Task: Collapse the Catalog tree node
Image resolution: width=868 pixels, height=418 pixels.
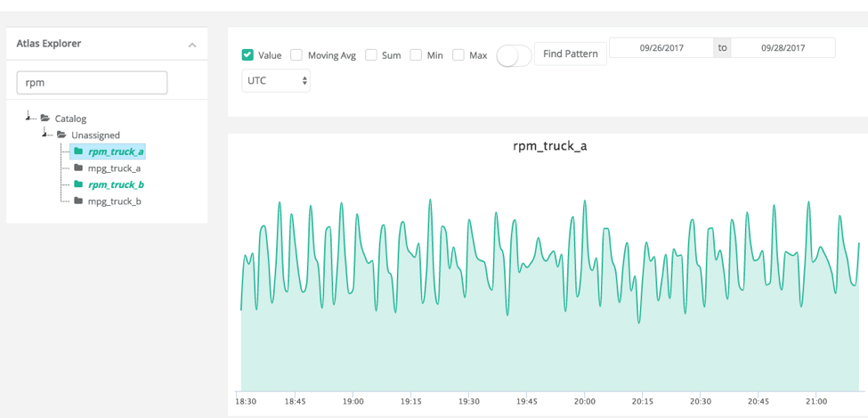Action: click(x=29, y=117)
